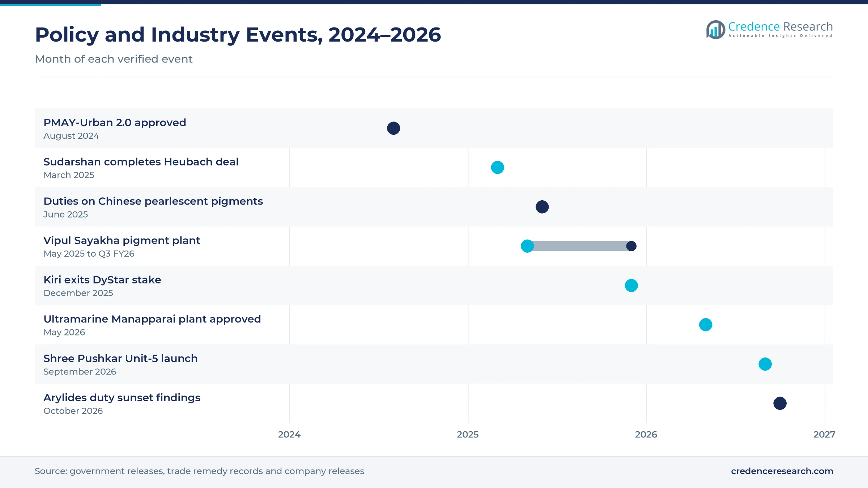The image size is (868, 488).
Task: Click the 'October 2026' date text
Action: [x=73, y=411]
